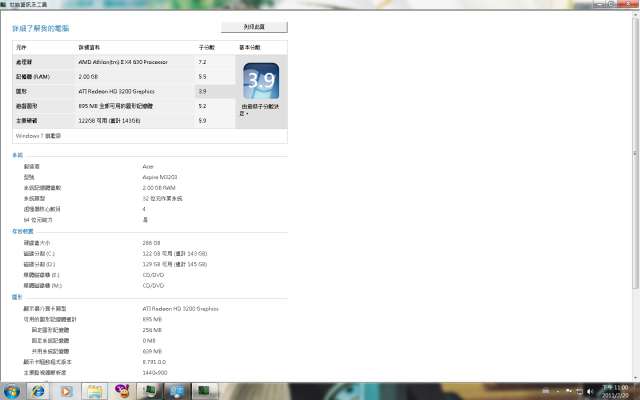This screenshot has width=640, height=400.
Task: Open the Windows Explorer folder icon on the taskbar
Action: (x=94, y=391)
